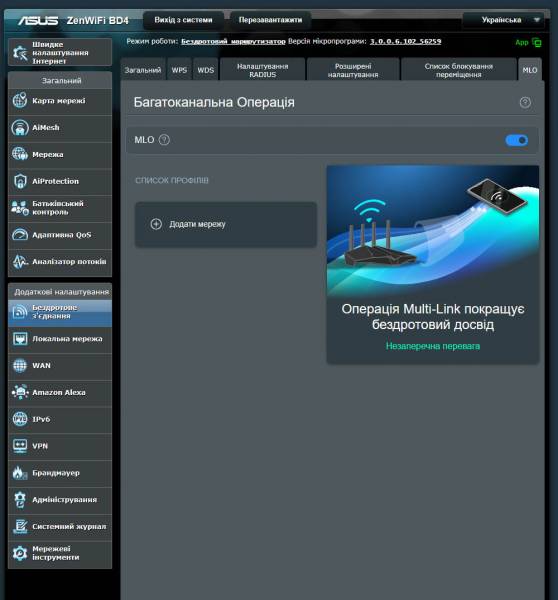The width and height of the screenshot is (558, 600).
Task: Click the Перезавантажити button
Action: pyautogui.click(x=270, y=20)
